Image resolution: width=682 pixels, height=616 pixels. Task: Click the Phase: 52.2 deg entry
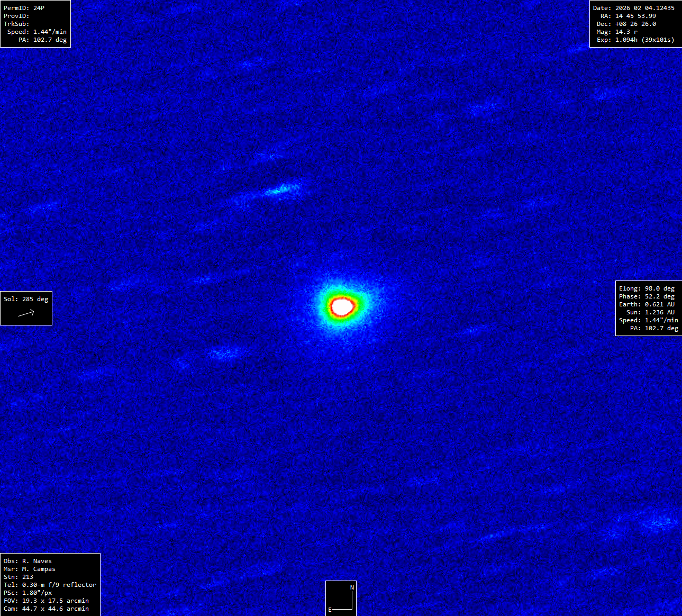point(647,296)
